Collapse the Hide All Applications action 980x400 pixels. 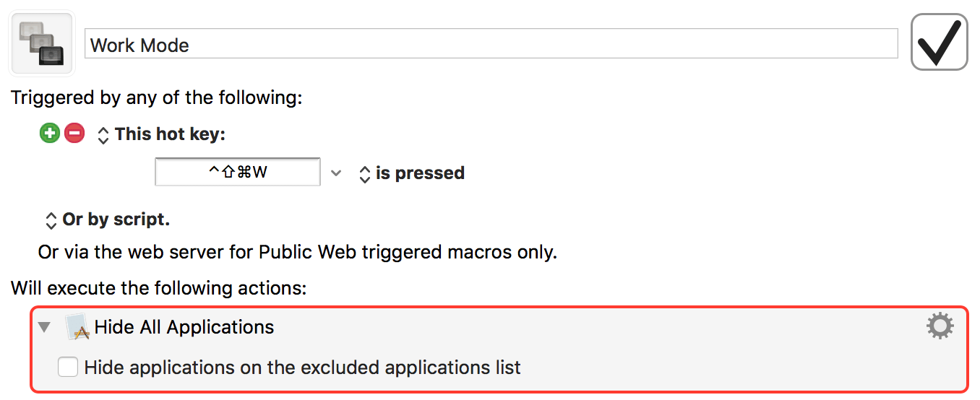45,327
